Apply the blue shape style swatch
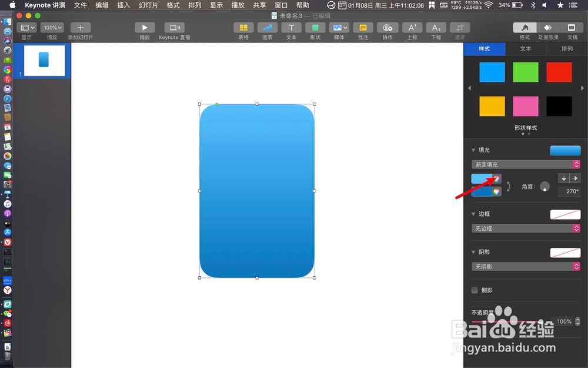 pos(492,72)
